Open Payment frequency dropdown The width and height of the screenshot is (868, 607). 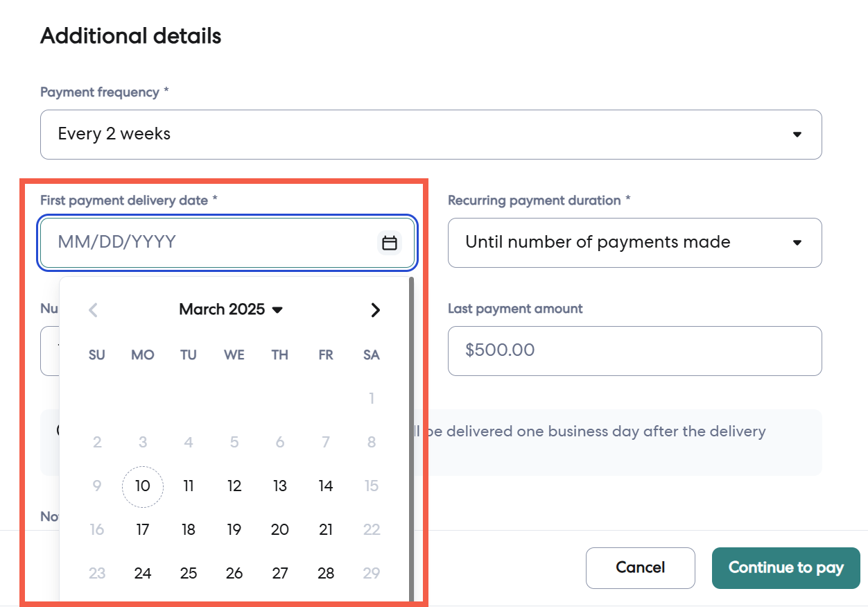point(431,134)
